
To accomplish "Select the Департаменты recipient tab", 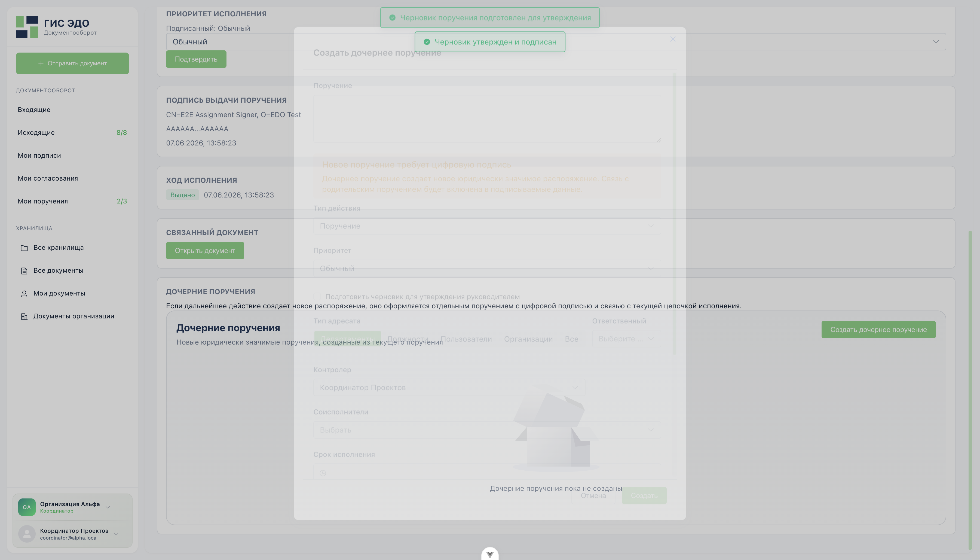I will click(347, 339).
